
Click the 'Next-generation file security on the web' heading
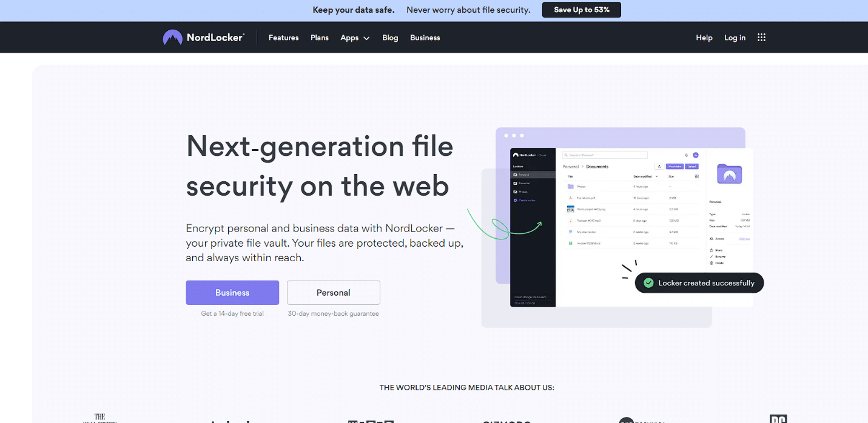click(x=320, y=166)
